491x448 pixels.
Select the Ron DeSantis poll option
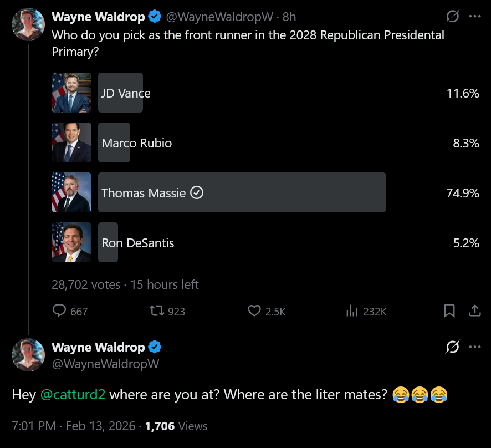click(265, 242)
